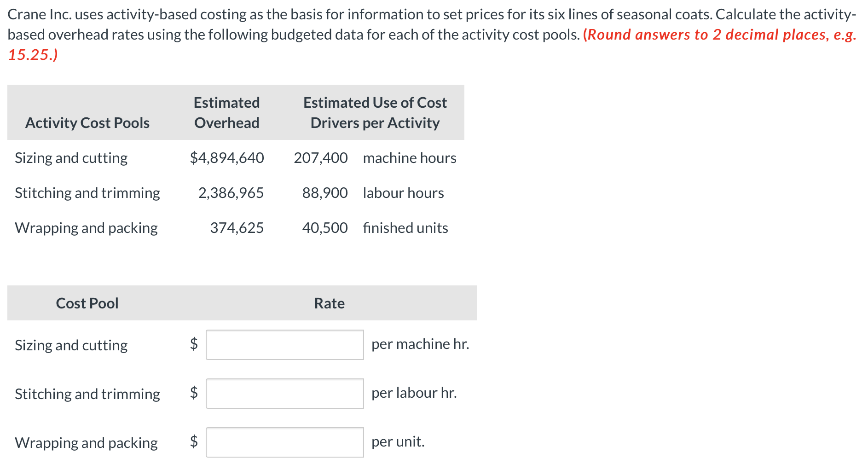Click the Estimated Overhead column header
Image resolution: width=868 pixels, height=476 pixels.
pyautogui.click(x=226, y=112)
